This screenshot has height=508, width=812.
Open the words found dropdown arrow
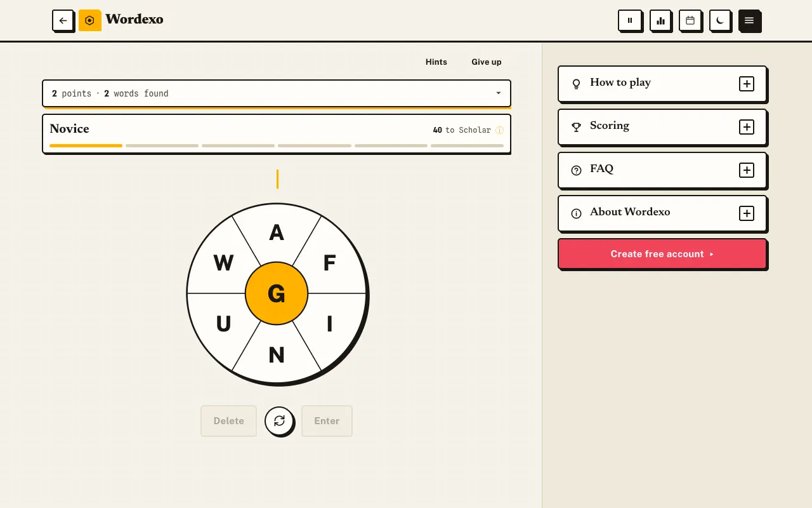pyautogui.click(x=499, y=93)
